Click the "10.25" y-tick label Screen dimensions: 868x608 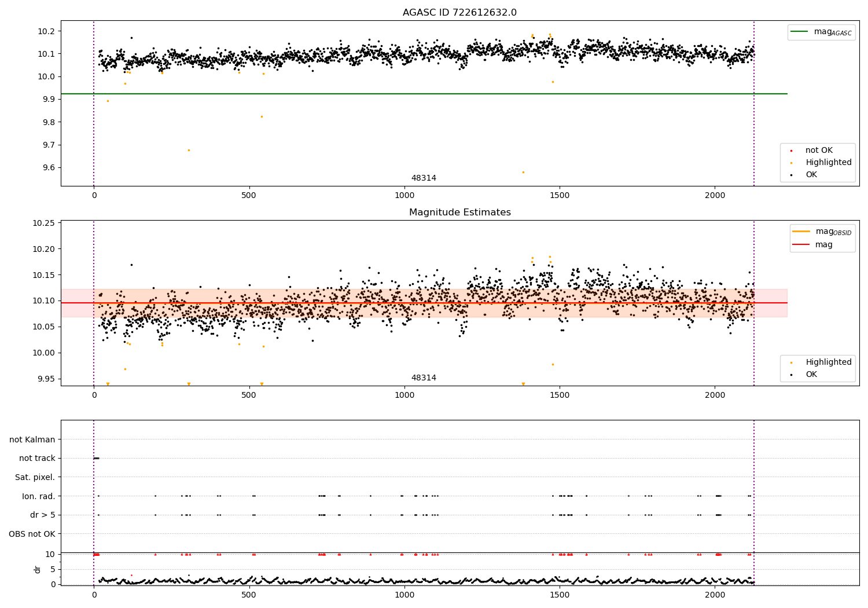click(x=43, y=224)
